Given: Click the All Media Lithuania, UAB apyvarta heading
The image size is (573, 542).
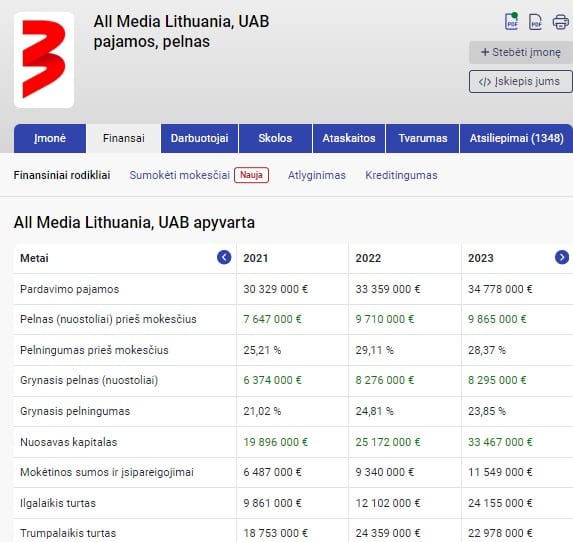Looking at the screenshot, I should [134, 223].
